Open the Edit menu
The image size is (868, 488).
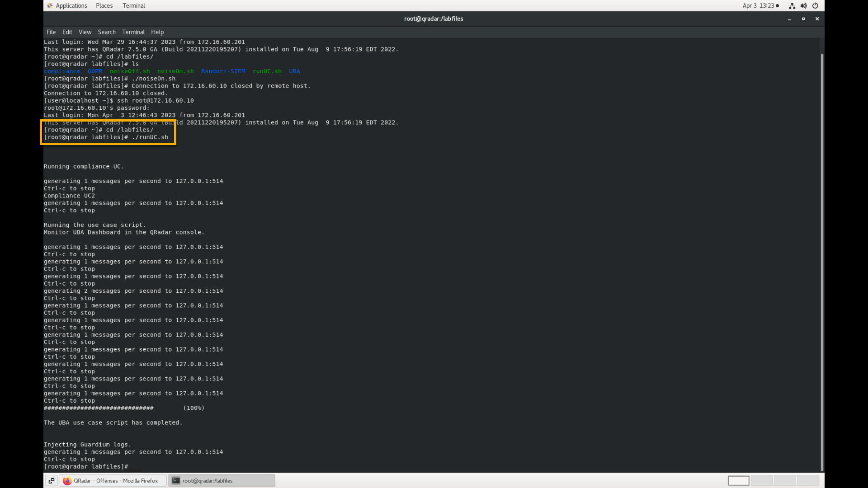point(67,32)
